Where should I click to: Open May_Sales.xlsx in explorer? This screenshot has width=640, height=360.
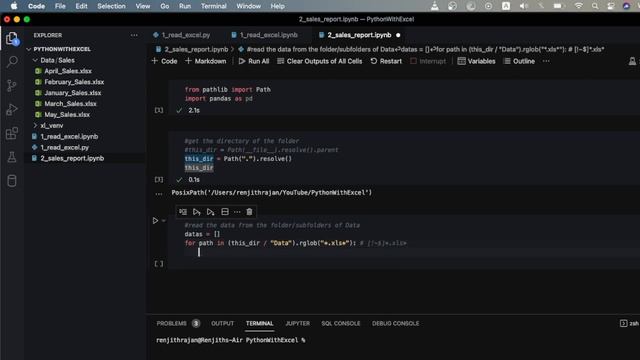coord(67,115)
